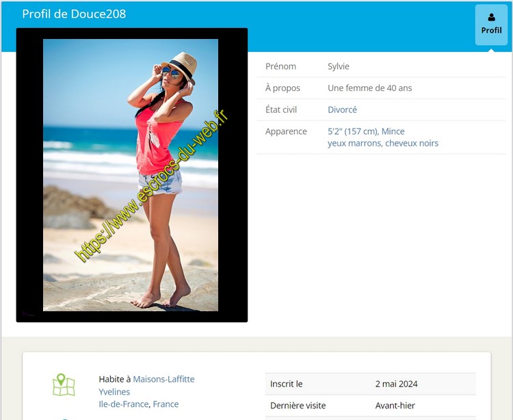Viewport: 513px width, 420px height.
Task: Click the green map location icon
Action: (x=64, y=384)
